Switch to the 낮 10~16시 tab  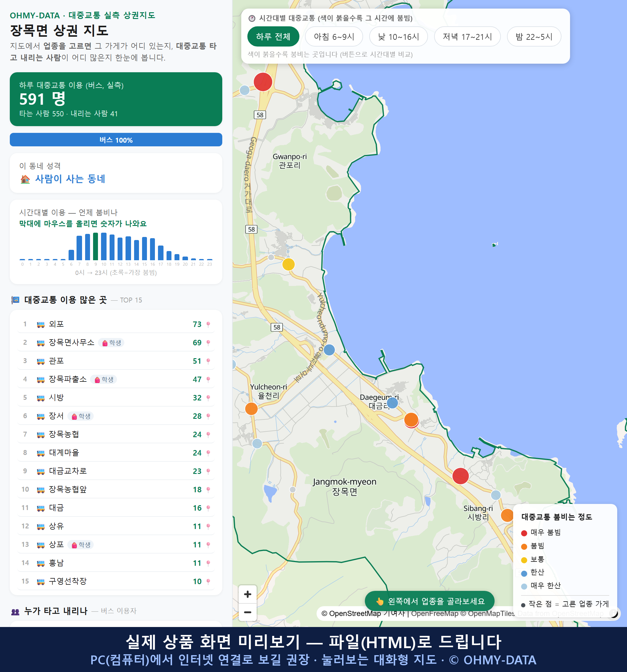point(399,36)
